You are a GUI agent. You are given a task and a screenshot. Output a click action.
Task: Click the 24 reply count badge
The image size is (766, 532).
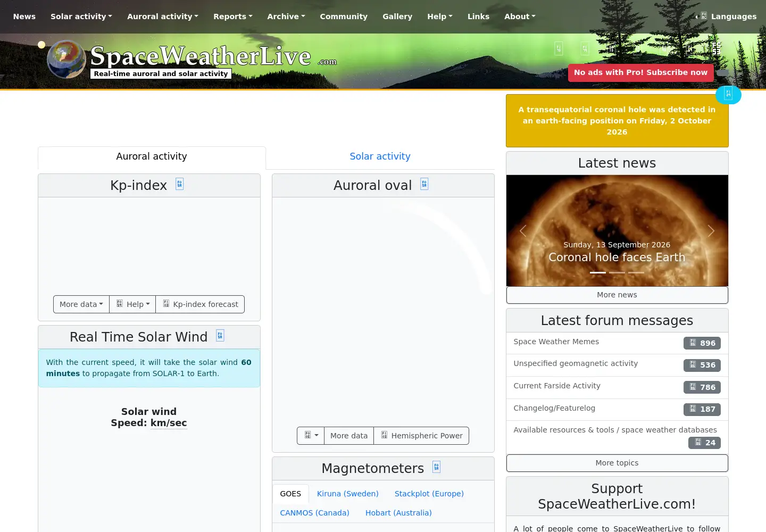point(704,443)
